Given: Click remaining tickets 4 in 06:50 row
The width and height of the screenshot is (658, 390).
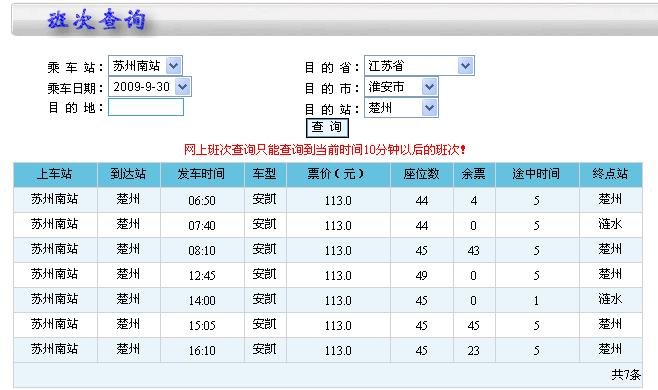Looking at the screenshot, I should pyautogui.click(x=474, y=201).
